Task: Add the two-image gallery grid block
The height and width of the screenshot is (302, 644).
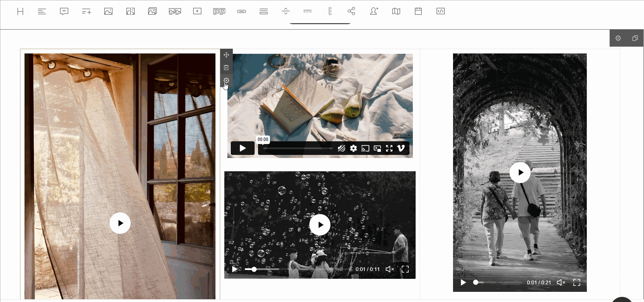Action: coord(175,12)
